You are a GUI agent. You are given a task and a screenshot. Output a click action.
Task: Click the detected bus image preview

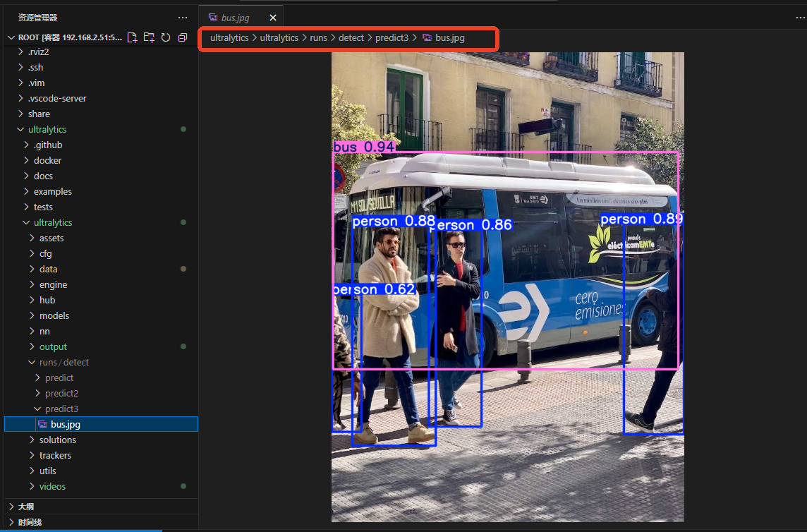pos(507,287)
